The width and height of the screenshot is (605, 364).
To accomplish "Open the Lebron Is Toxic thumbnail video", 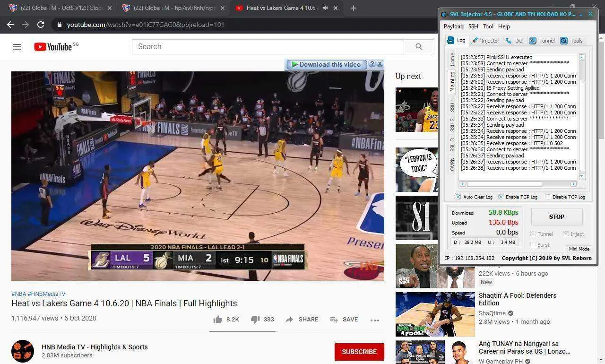I will tap(416, 170).
